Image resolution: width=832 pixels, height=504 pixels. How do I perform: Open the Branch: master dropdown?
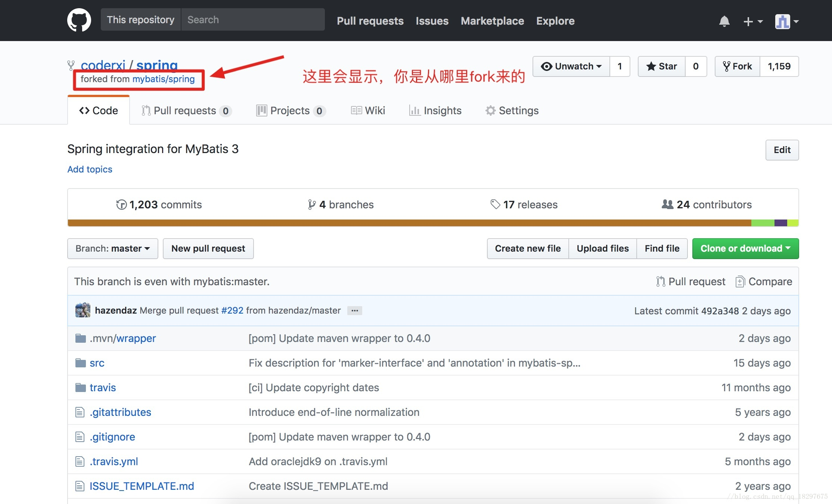(x=112, y=249)
